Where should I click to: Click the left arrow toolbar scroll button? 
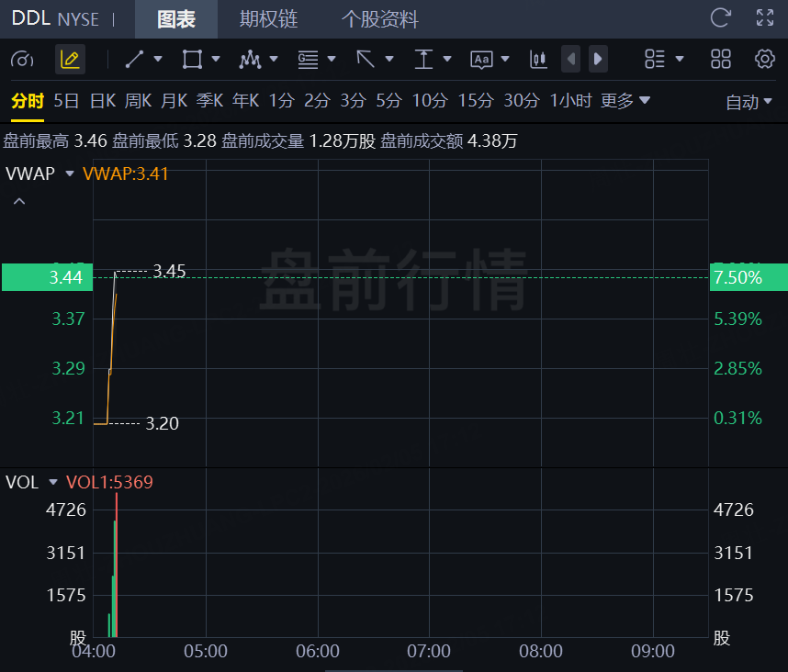(570, 60)
